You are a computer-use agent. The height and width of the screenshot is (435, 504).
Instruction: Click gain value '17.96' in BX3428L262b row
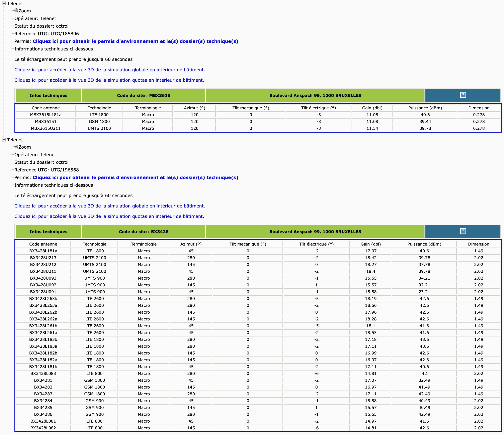tap(370, 312)
